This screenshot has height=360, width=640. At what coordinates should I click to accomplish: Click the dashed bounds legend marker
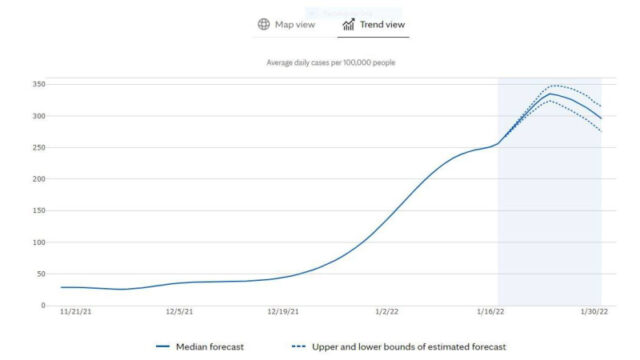coord(299,347)
